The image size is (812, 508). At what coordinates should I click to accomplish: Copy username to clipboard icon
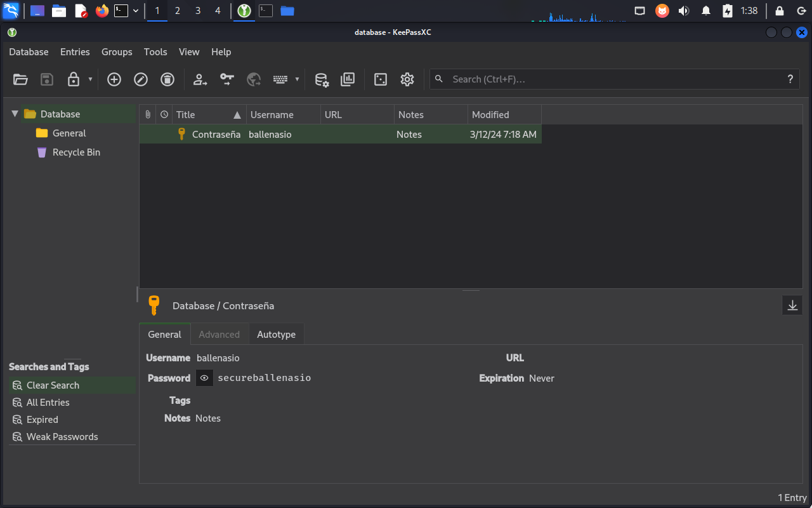[x=200, y=79]
